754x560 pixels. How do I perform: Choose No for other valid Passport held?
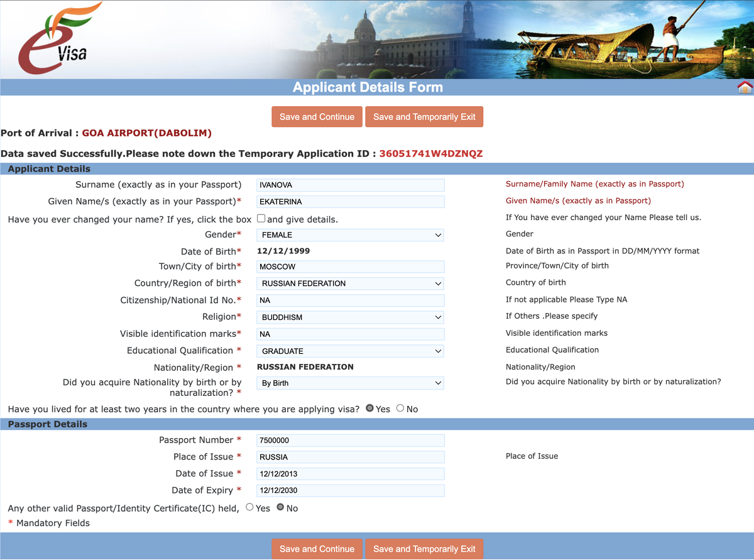click(280, 507)
